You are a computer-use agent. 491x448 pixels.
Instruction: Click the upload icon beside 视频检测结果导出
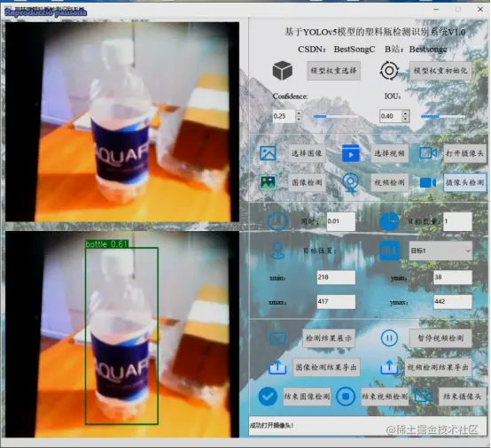tap(389, 367)
